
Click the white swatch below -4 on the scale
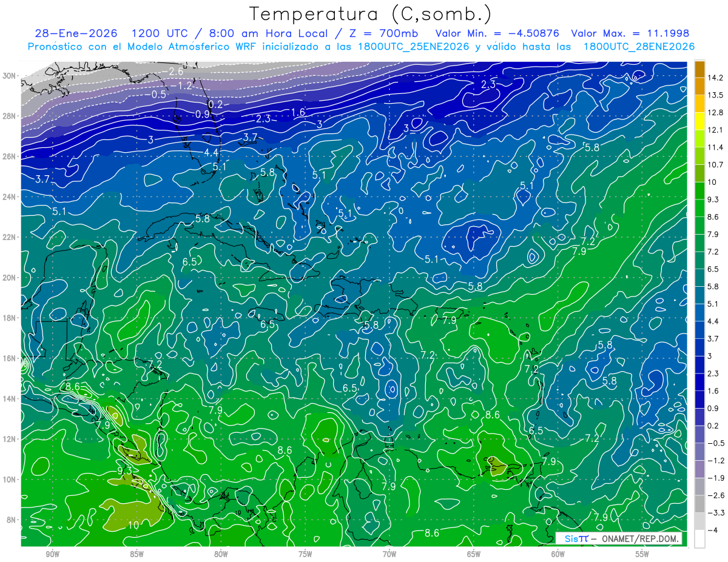point(699,538)
